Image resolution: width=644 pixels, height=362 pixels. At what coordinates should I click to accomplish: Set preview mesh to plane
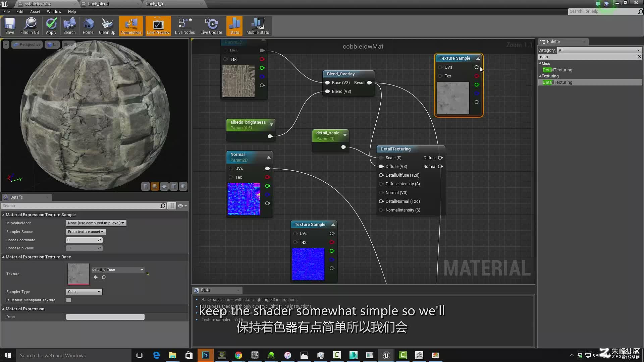pyautogui.click(x=164, y=186)
